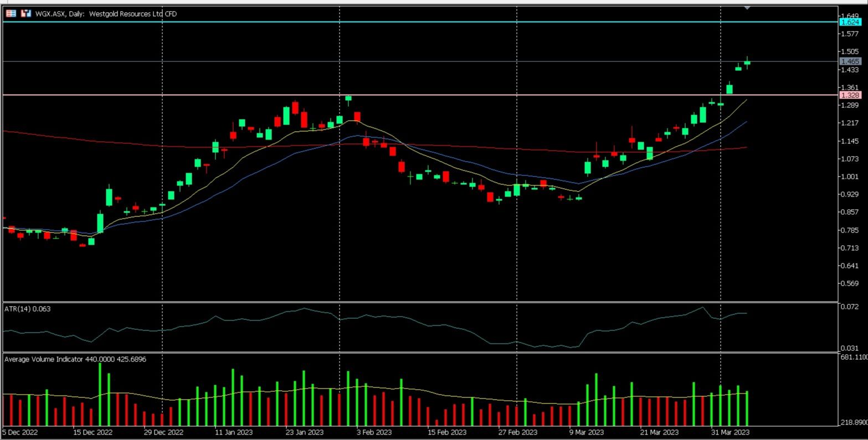Screen dimensions: 868x440
Task: Click the Average Volume Indicator label
Action: [75, 359]
